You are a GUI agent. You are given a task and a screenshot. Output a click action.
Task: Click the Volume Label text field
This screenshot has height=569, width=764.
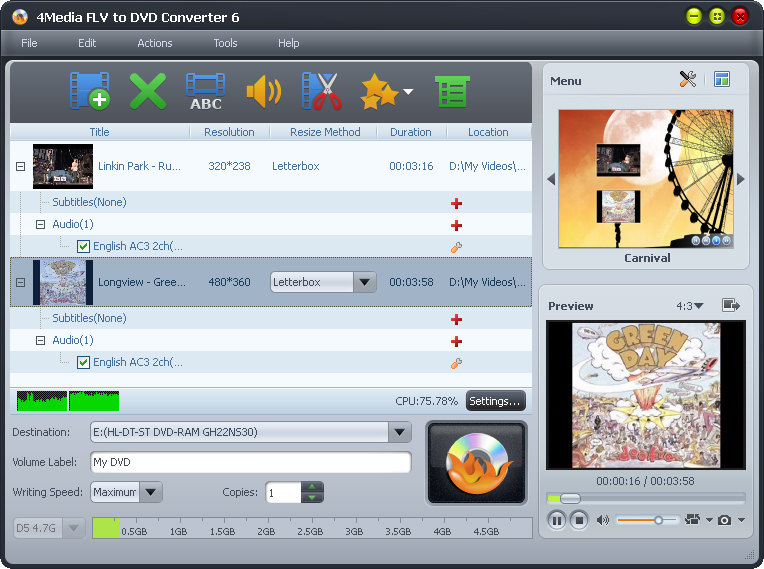[x=250, y=463]
